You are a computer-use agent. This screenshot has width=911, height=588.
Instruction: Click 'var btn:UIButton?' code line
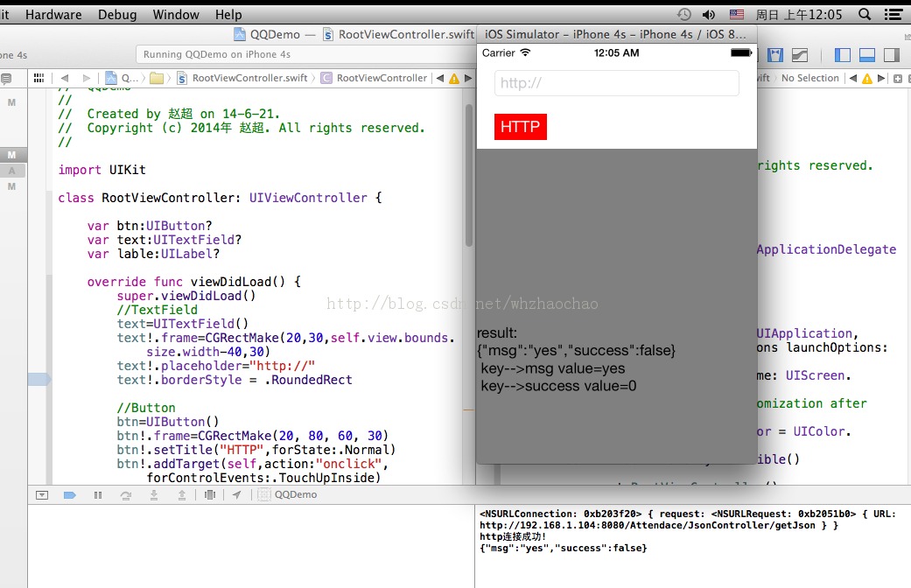(150, 226)
